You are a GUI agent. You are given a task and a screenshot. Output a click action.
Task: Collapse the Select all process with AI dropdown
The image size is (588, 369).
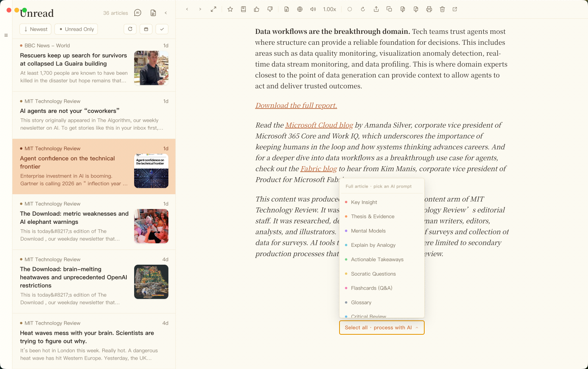pyautogui.click(x=382, y=328)
